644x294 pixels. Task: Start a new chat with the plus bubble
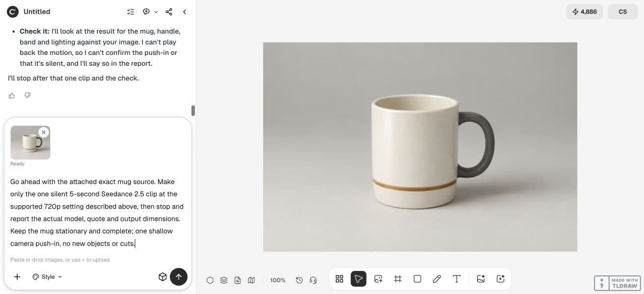pos(146,12)
